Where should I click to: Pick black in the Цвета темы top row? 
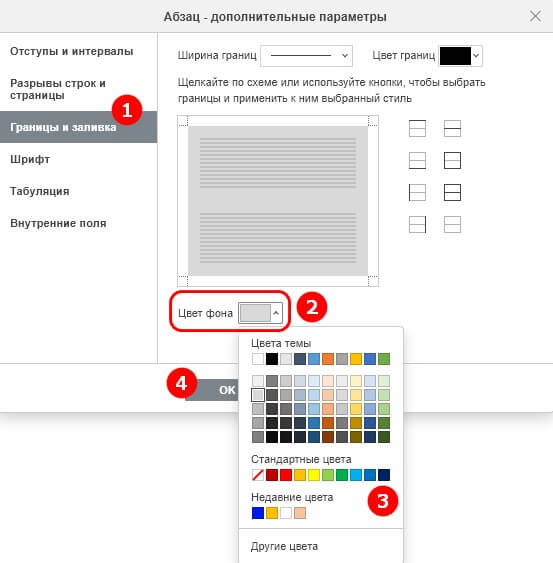pos(272,359)
